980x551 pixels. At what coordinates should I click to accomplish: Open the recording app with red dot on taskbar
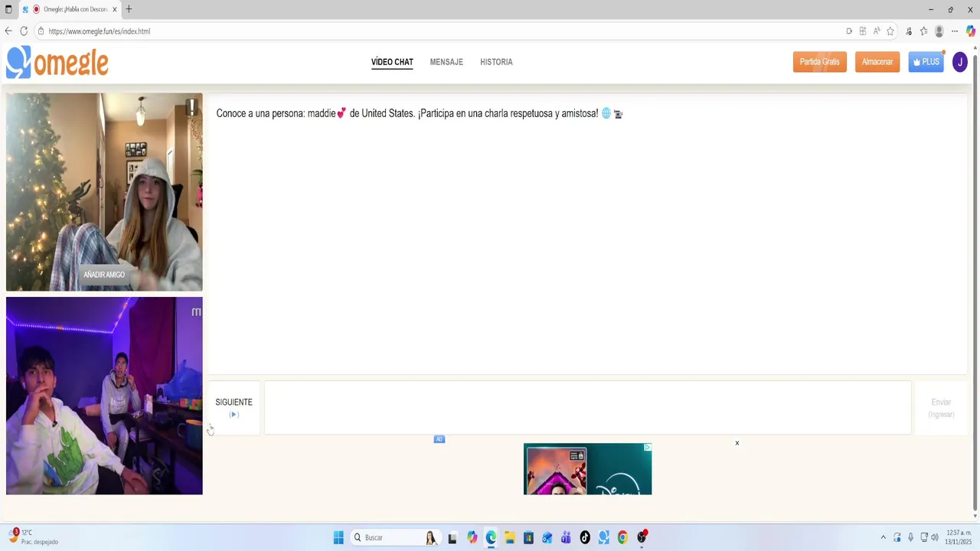click(x=642, y=536)
